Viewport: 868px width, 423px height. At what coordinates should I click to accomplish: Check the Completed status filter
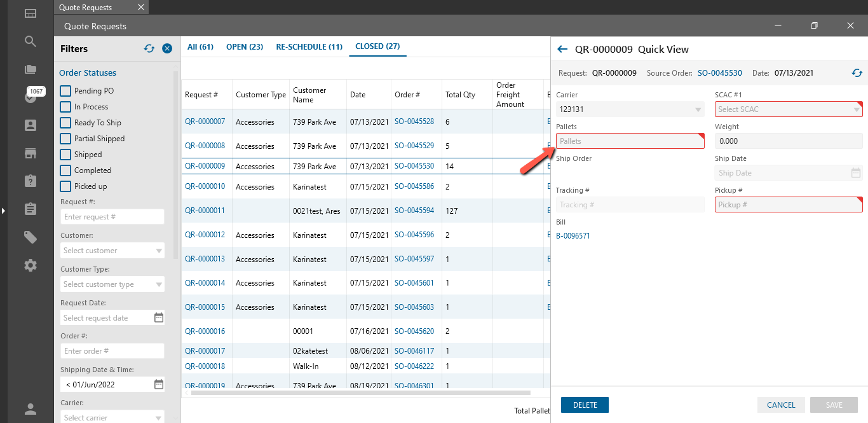coord(65,170)
